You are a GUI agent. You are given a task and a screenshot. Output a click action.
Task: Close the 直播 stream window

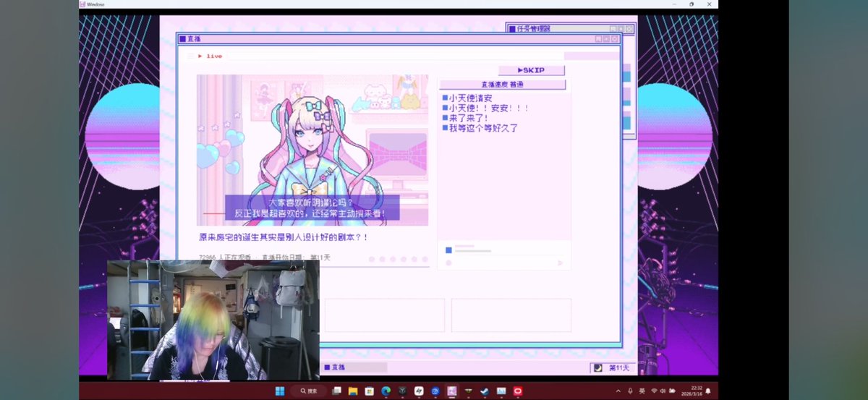point(615,39)
